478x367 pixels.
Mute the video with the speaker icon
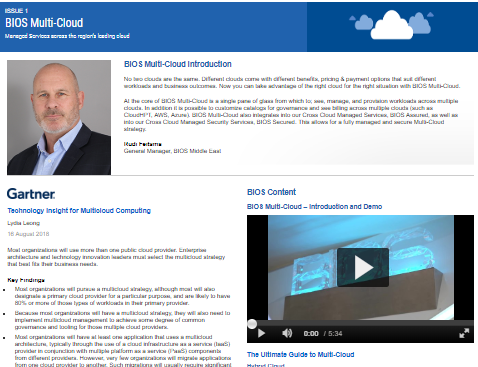(287, 333)
